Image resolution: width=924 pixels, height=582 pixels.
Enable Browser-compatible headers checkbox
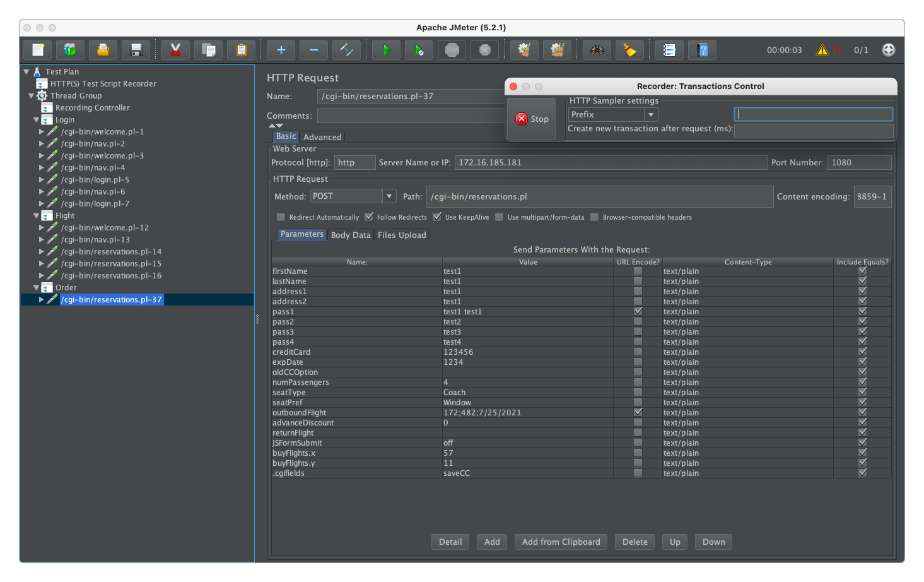tap(595, 217)
